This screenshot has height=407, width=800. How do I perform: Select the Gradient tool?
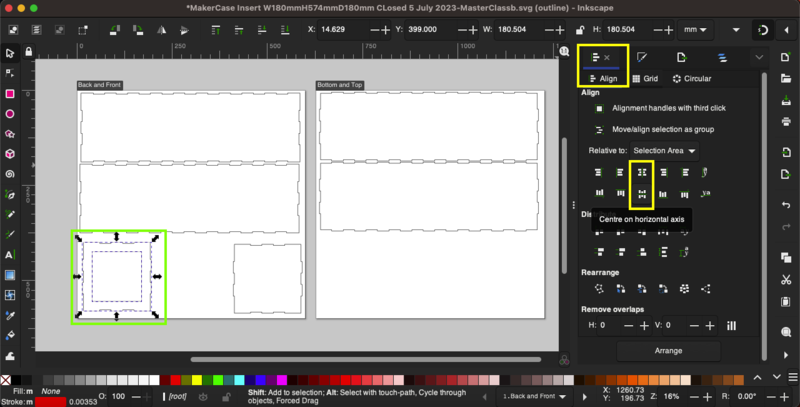(9, 275)
